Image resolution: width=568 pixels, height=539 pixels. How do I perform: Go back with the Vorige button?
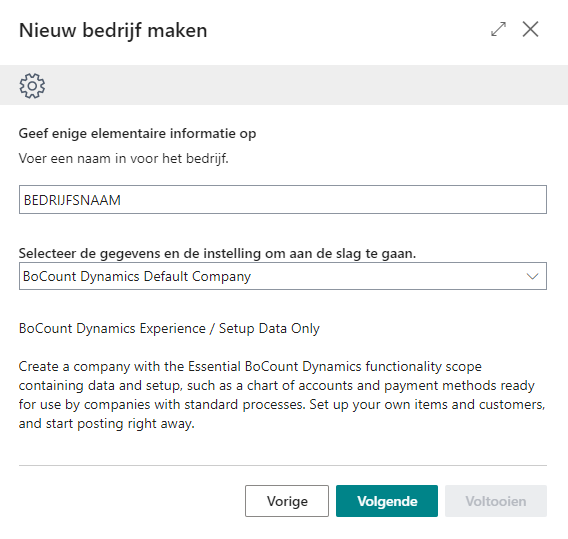pos(287,501)
